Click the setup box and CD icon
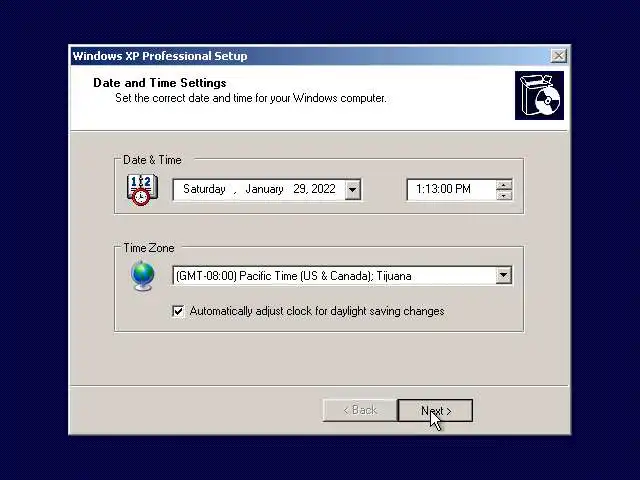This screenshot has height=480, width=640. point(539,96)
